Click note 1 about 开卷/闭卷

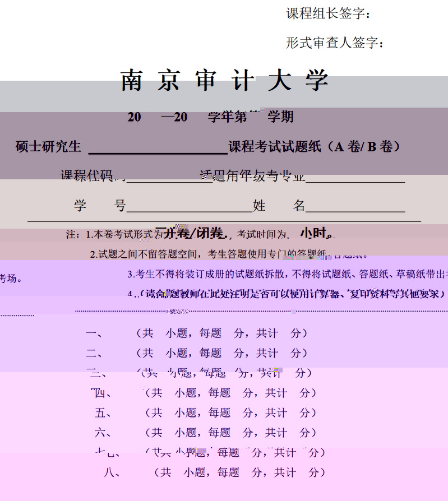(x=201, y=234)
